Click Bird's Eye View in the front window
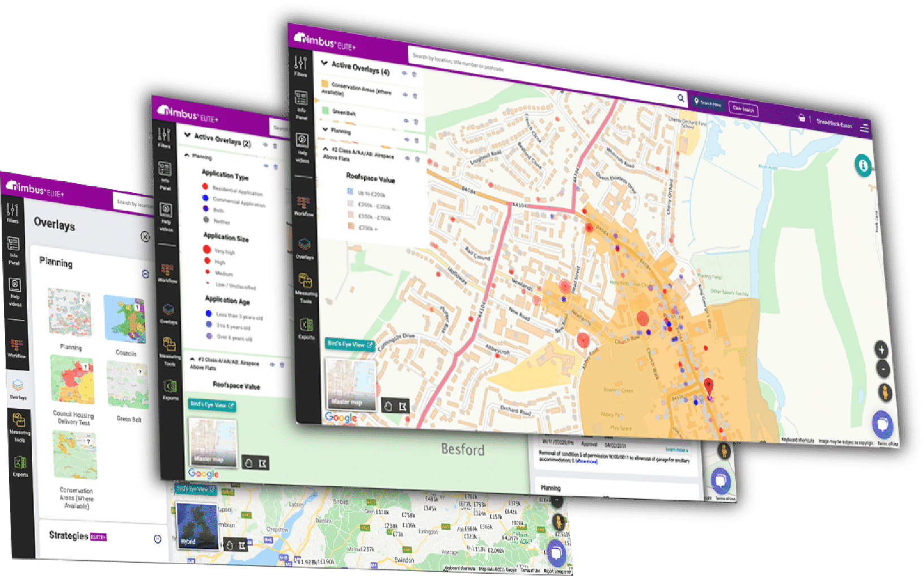The height and width of the screenshot is (576, 924). pyautogui.click(x=350, y=344)
